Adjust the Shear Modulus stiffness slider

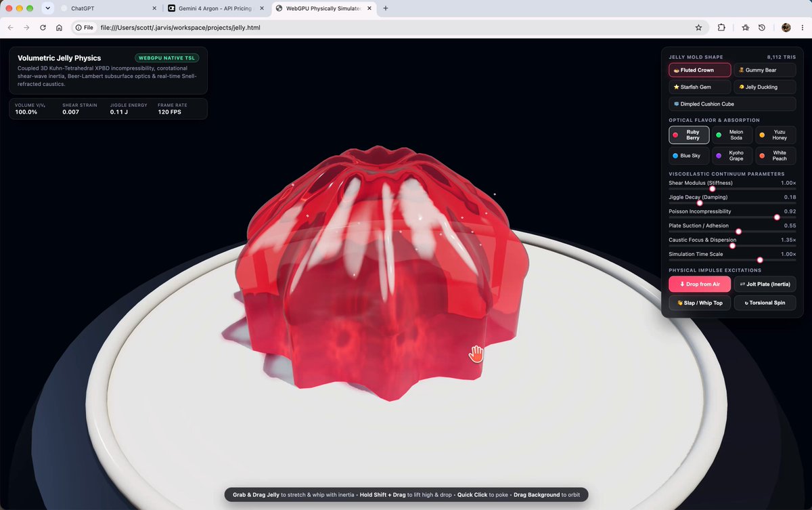pos(732,189)
